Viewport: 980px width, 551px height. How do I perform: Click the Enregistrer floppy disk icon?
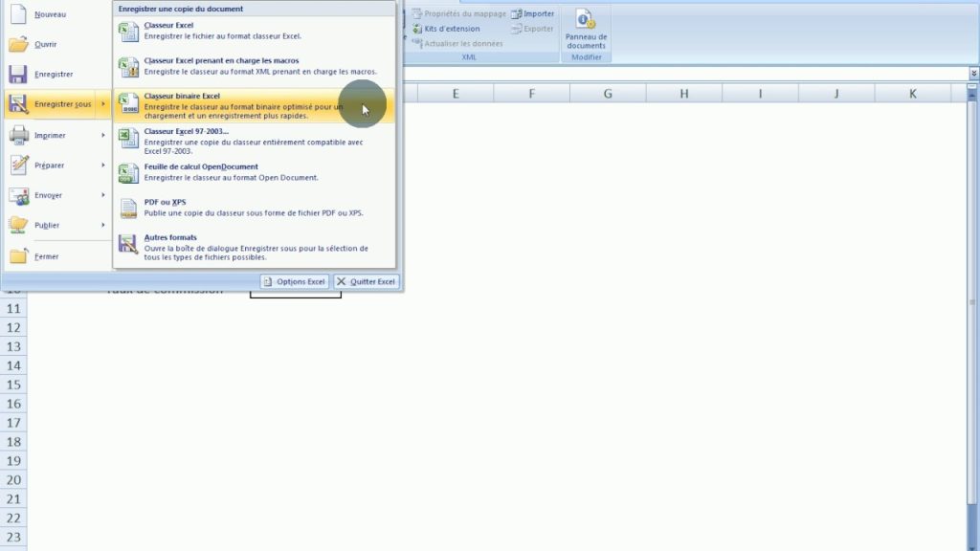pyautogui.click(x=18, y=74)
